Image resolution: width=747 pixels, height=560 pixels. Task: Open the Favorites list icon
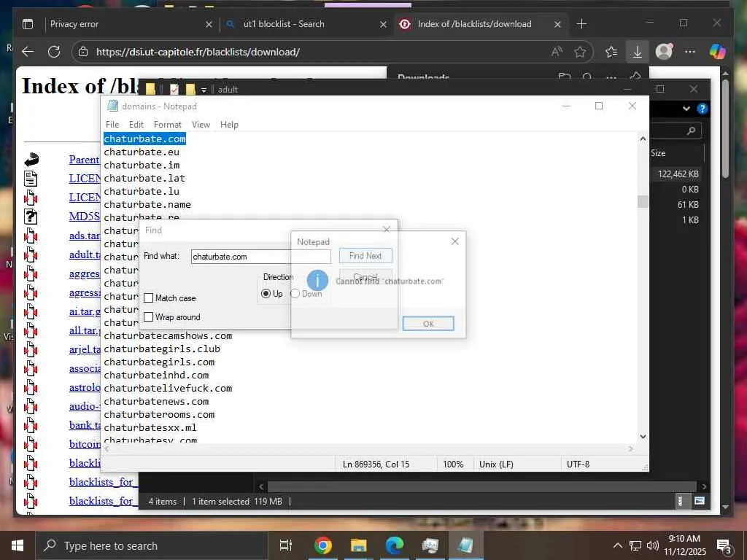[611, 52]
